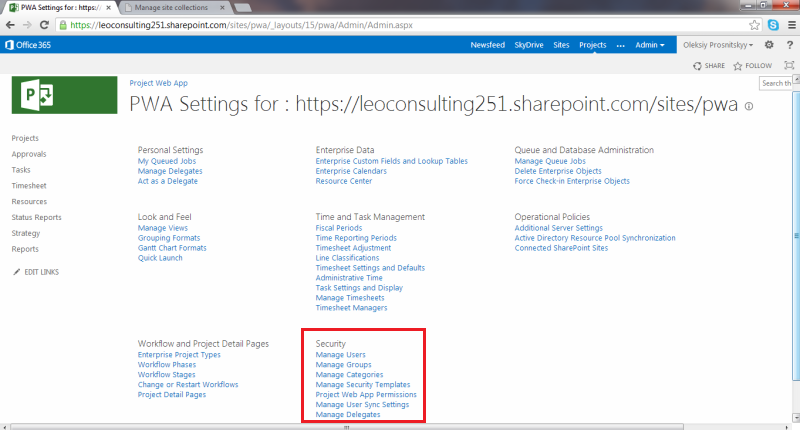
Task: Click the Skype extension icon
Action: (773, 25)
